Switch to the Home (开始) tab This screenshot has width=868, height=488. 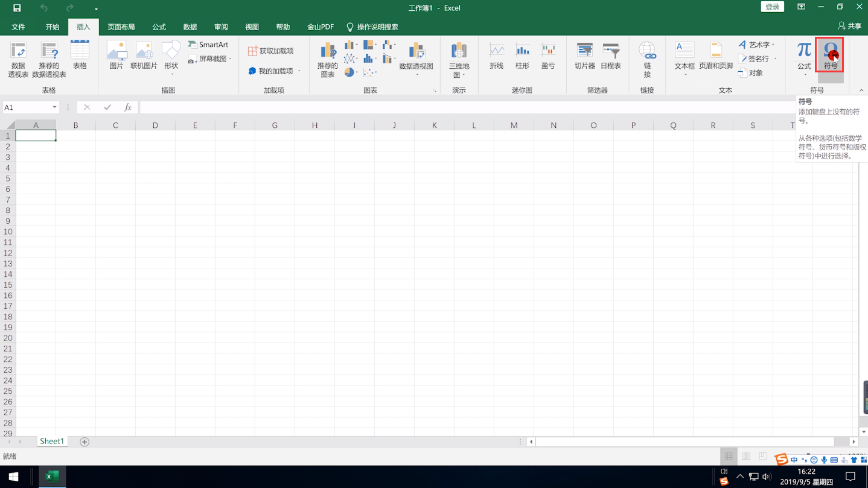[53, 27]
